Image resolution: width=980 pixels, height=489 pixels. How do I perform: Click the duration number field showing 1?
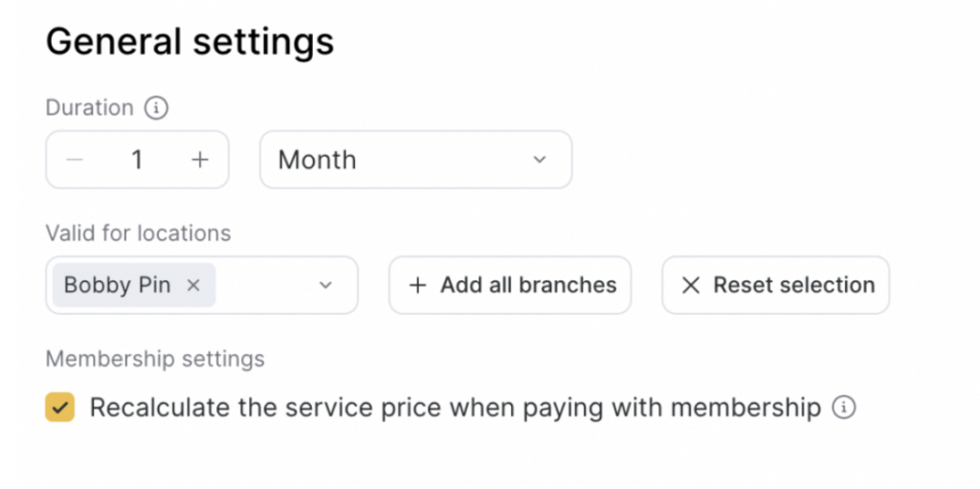tap(137, 160)
